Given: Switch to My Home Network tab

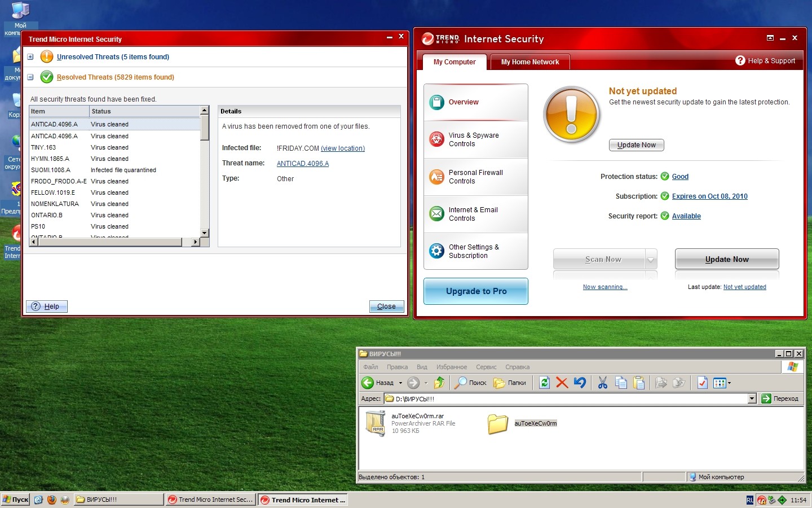Looking at the screenshot, I should (530, 62).
